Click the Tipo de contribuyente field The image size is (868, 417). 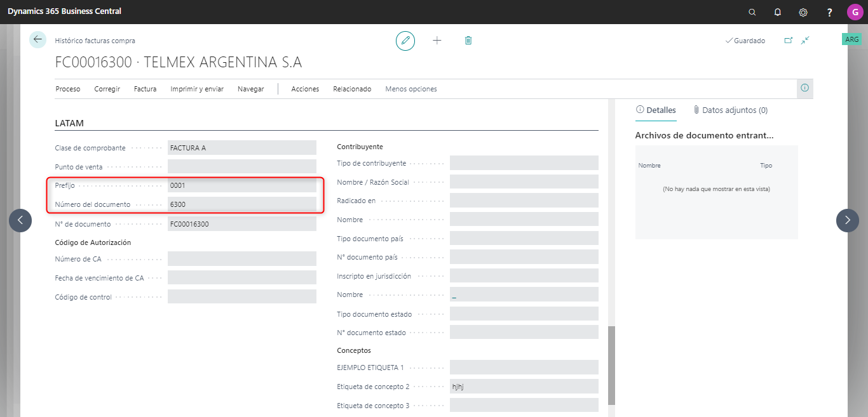tap(524, 163)
